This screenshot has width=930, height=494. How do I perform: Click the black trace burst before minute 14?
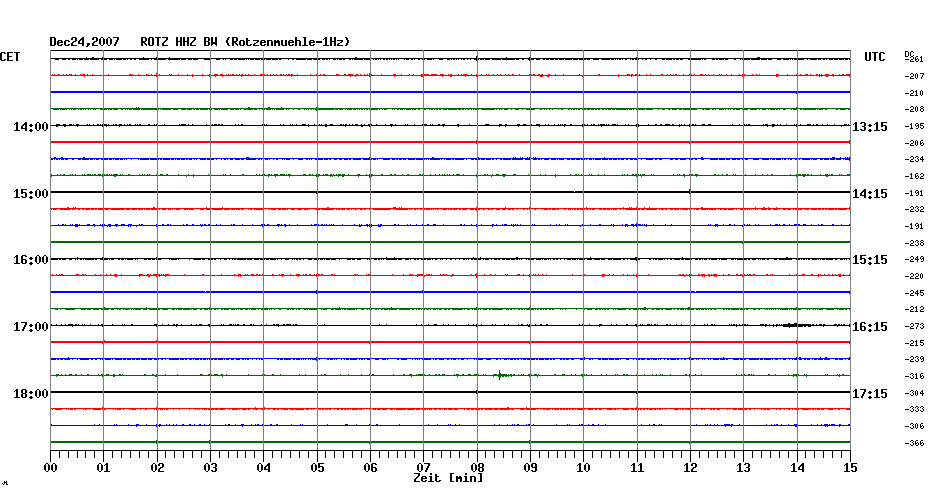click(x=795, y=325)
